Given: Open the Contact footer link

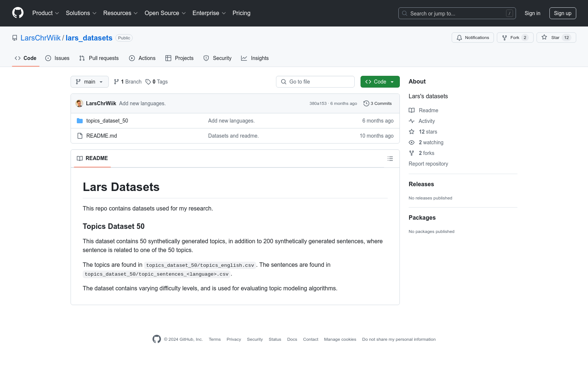Looking at the screenshot, I should pyautogui.click(x=311, y=339).
